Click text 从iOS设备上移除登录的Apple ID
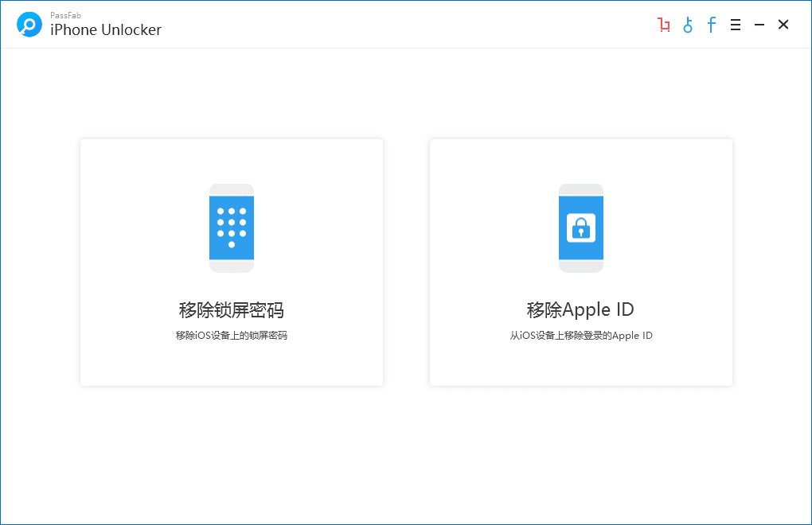812x525 pixels. pos(581,335)
